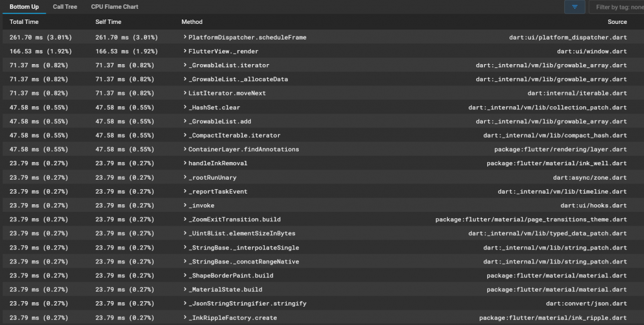Screen dimensions: 644x325
Task: Click the Filter by tag field
Action: tap(618, 7)
